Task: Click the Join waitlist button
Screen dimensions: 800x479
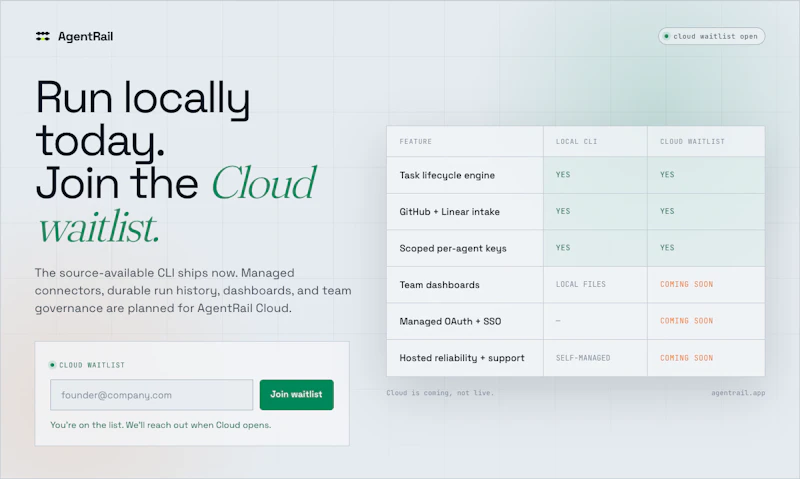Action: (296, 395)
